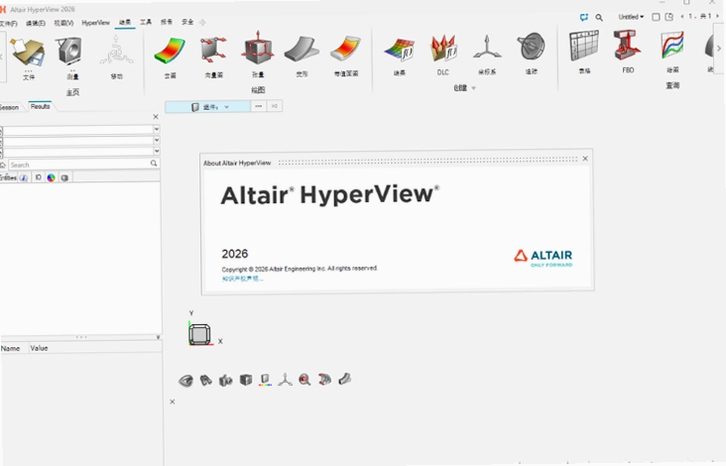Click the color wheel column icon
The width and height of the screenshot is (726, 466).
[51, 177]
